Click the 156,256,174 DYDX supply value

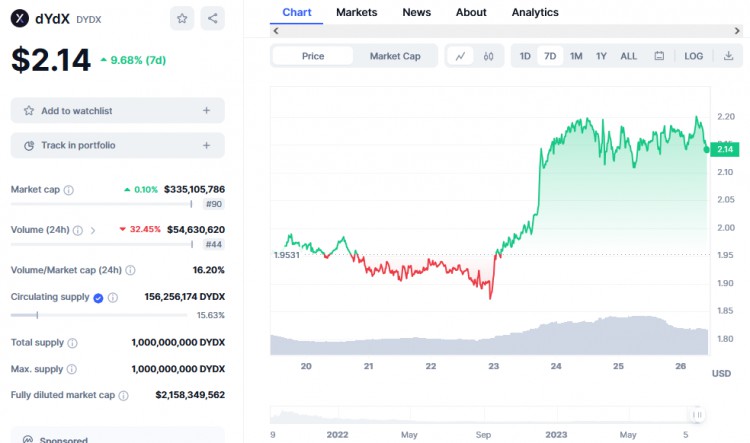185,297
